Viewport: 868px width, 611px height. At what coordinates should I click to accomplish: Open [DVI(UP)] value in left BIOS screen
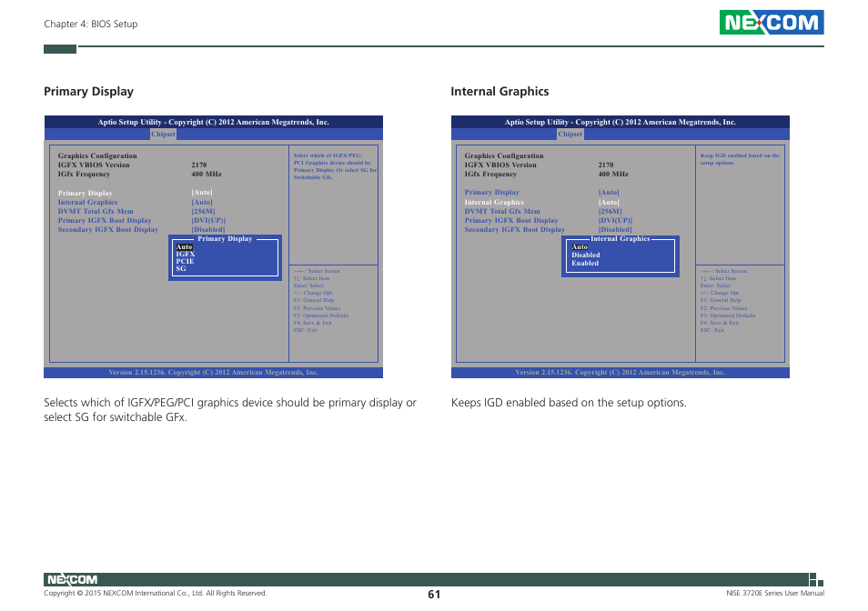[208, 220]
